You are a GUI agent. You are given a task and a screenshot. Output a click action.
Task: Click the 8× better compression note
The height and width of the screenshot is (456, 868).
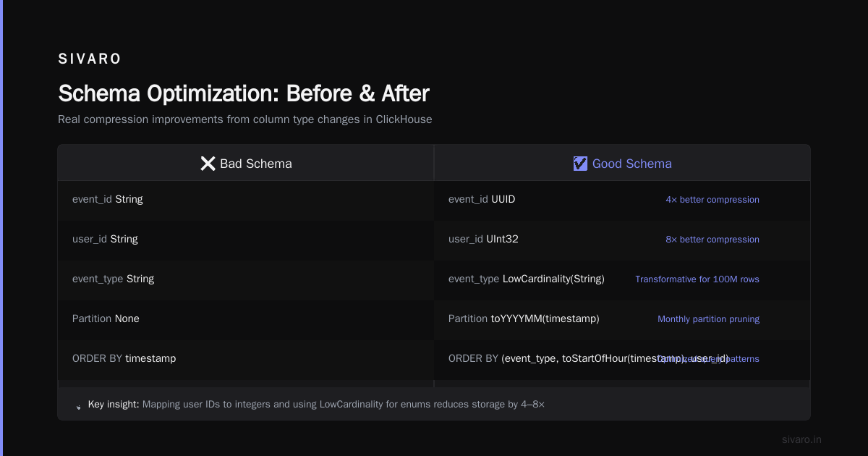(x=712, y=240)
